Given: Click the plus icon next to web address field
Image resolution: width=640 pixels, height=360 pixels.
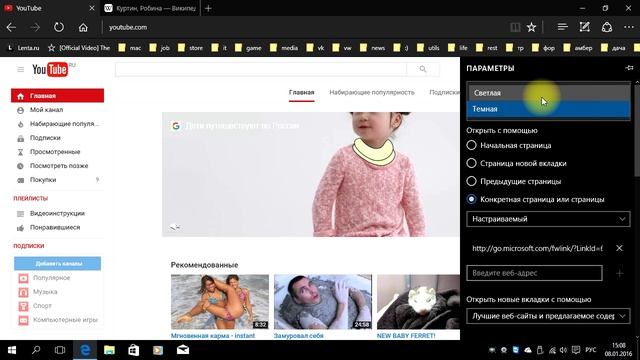Looking at the screenshot, I should (619, 273).
